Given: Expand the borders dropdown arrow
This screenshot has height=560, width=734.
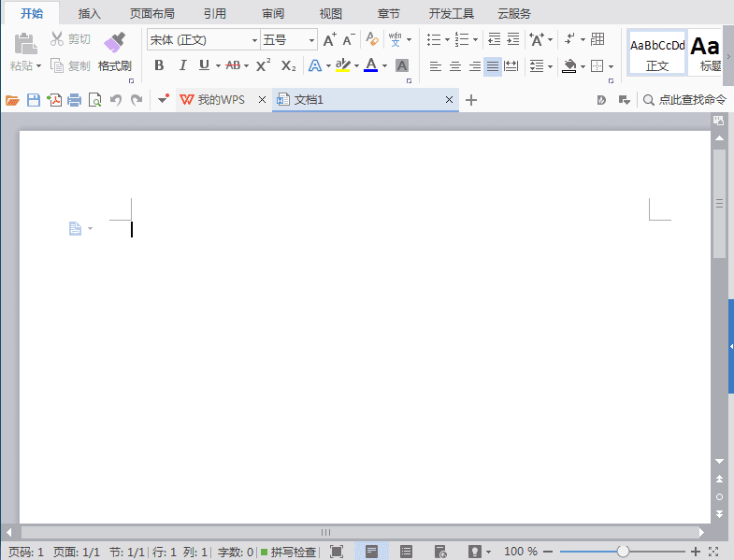Looking at the screenshot, I should [x=611, y=66].
